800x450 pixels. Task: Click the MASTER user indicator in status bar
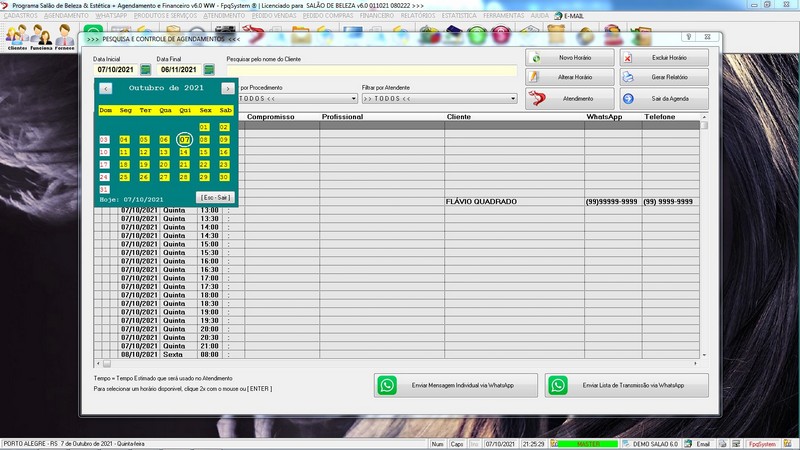click(588, 444)
